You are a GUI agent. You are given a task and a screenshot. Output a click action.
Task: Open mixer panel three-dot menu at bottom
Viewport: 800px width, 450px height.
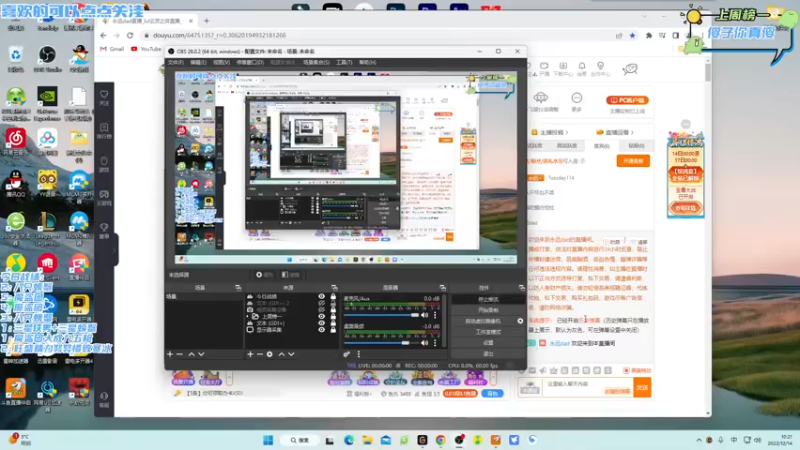tap(359, 354)
